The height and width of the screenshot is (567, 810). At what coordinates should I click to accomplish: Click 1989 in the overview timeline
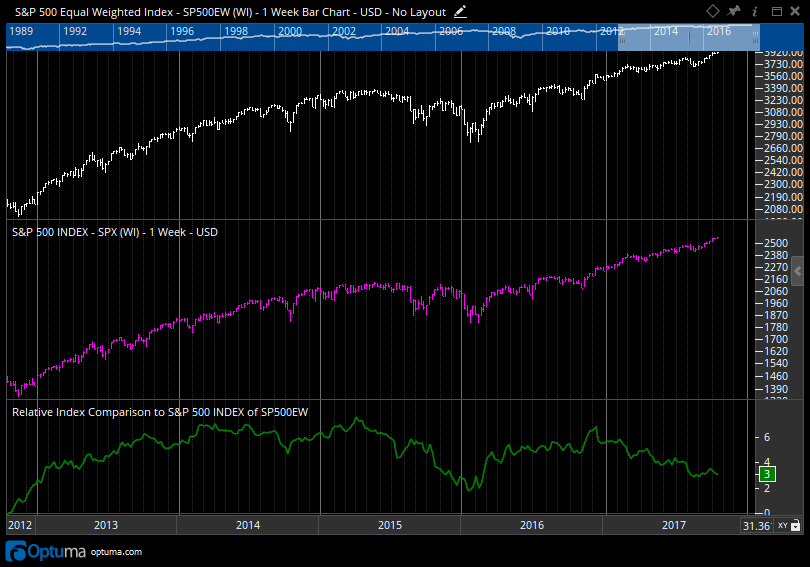[21, 31]
